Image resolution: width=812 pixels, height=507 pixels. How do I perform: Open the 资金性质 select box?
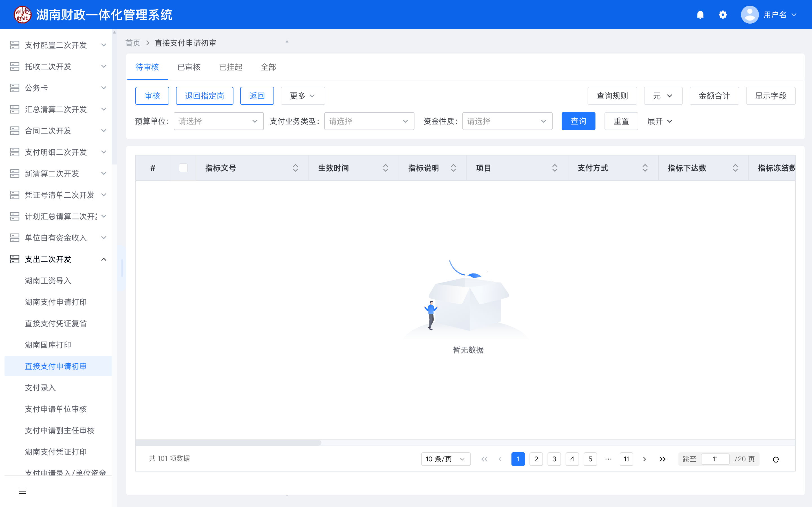click(x=507, y=121)
